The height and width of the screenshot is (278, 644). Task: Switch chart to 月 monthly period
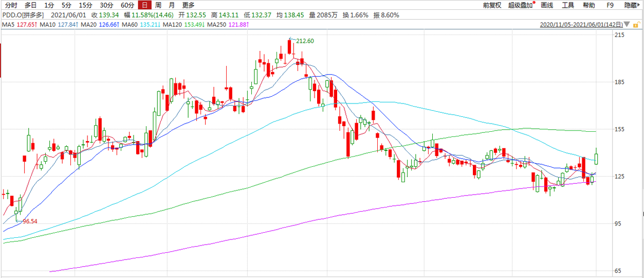[x=171, y=5]
